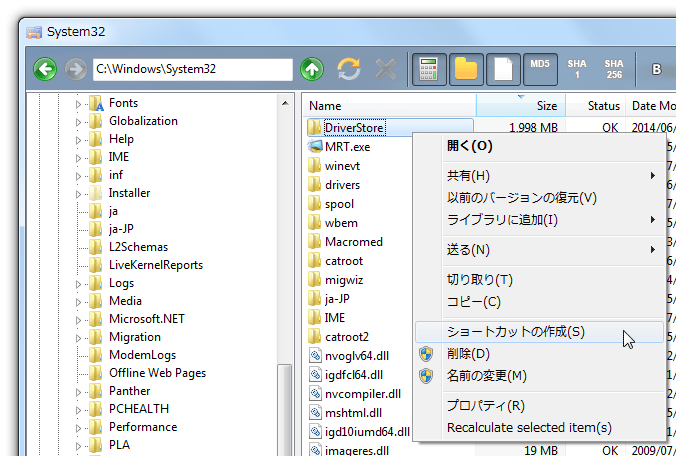This screenshot has width=676, height=456.
Task: Sort by the Status column header
Action: click(x=596, y=106)
